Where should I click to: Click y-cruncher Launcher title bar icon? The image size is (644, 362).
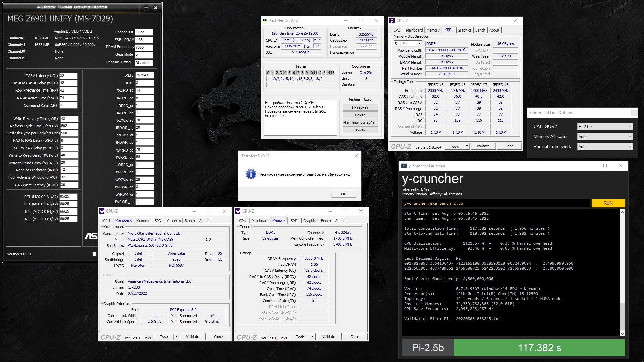(404, 166)
